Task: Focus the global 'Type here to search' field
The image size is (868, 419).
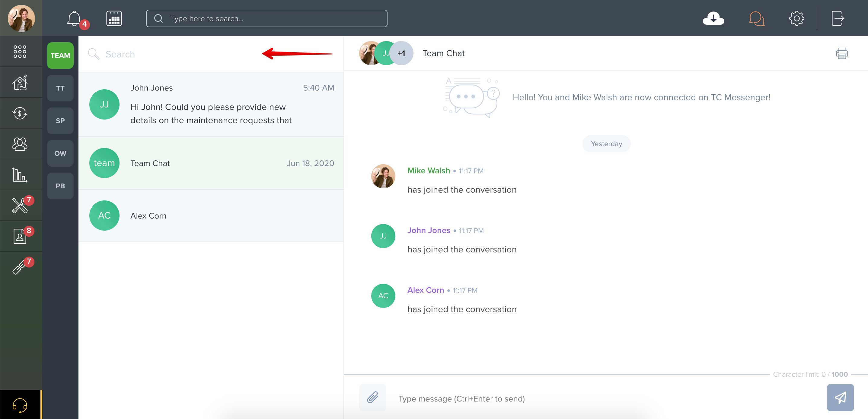Action: (266, 18)
